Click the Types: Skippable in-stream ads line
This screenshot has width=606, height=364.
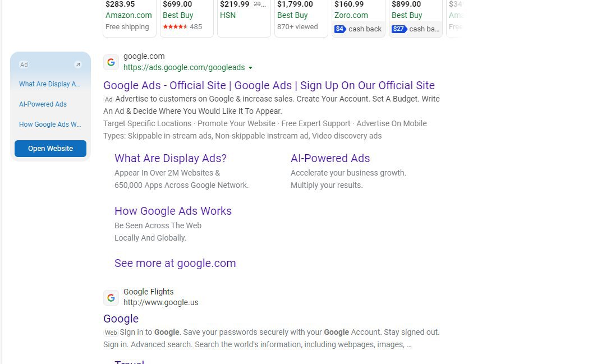click(242, 136)
